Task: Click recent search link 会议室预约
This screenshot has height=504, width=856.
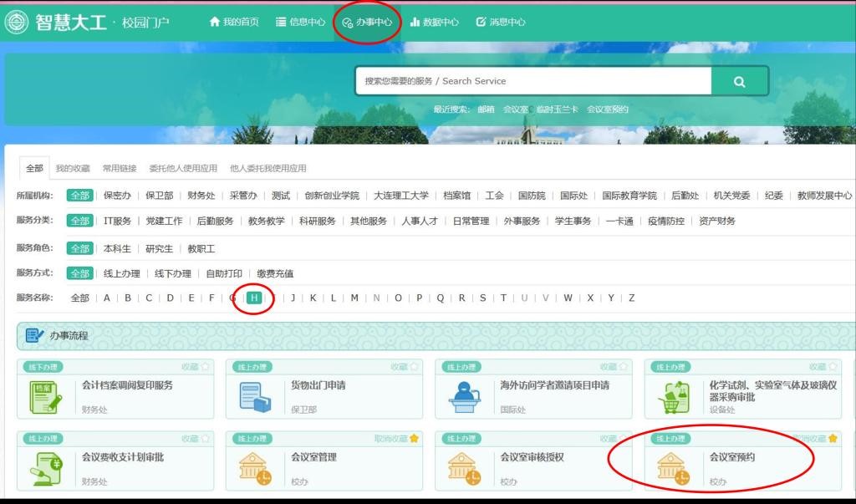Action: [608, 109]
